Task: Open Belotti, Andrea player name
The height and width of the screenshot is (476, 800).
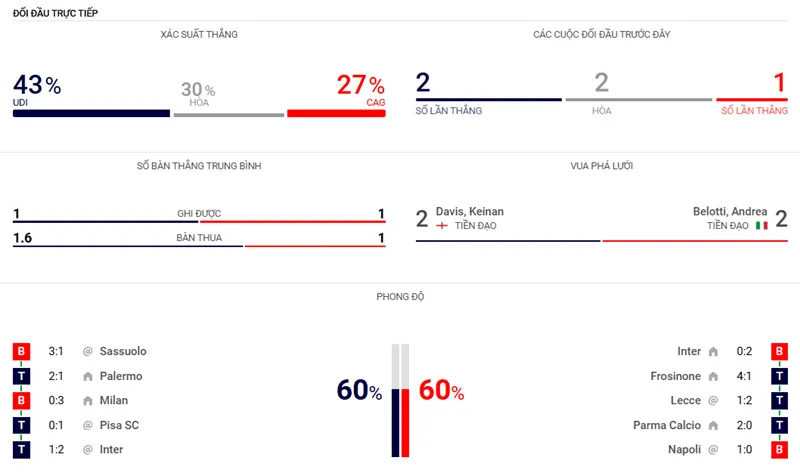Action: click(x=729, y=212)
